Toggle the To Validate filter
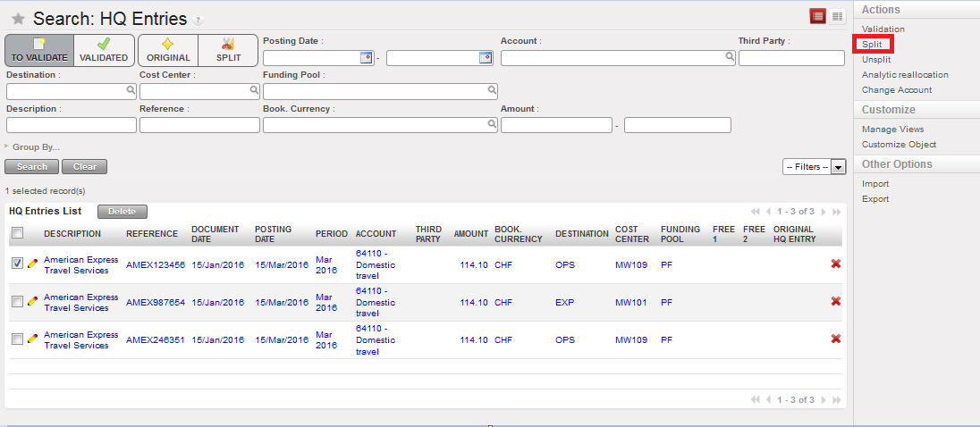980x427 pixels. tap(39, 50)
